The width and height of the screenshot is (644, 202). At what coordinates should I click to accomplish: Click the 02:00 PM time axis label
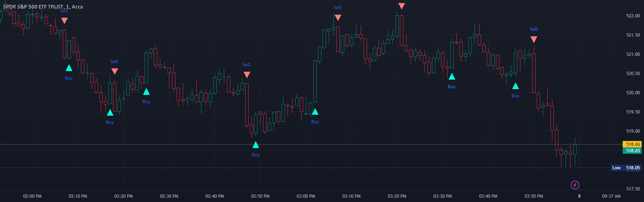[33, 196]
